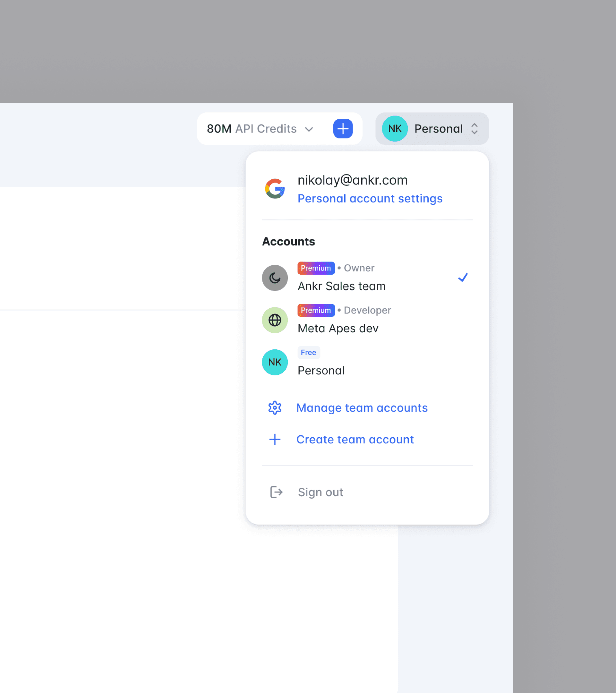616x693 pixels.
Task: Click the Google logo icon
Action: tap(275, 189)
